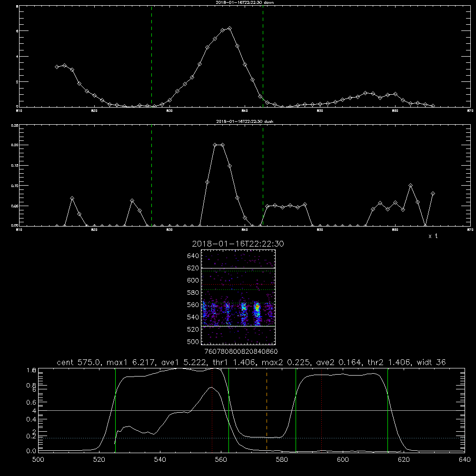Viewport: 476px width, 476px height.
Task: Click the last data marker of dawn curve
Action: pos(433,106)
